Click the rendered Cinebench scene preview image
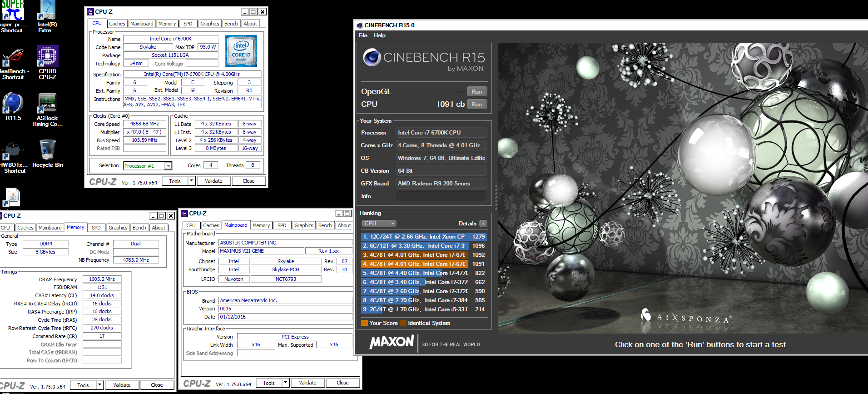Viewport: 868px width, 394px height. pos(683,188)
